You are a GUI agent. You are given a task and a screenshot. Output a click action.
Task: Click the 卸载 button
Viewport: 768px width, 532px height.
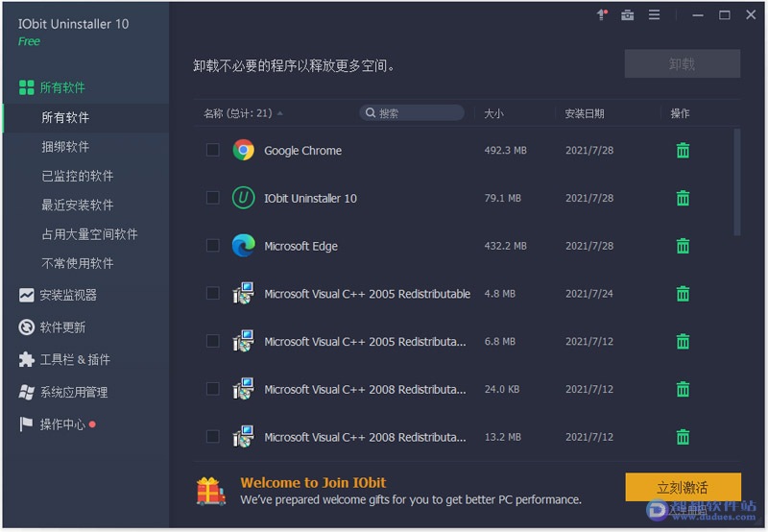coord(682,63)
